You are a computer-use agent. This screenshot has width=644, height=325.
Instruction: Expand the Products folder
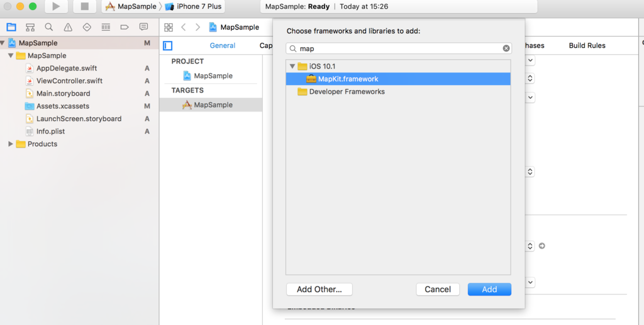coord(11,144)
